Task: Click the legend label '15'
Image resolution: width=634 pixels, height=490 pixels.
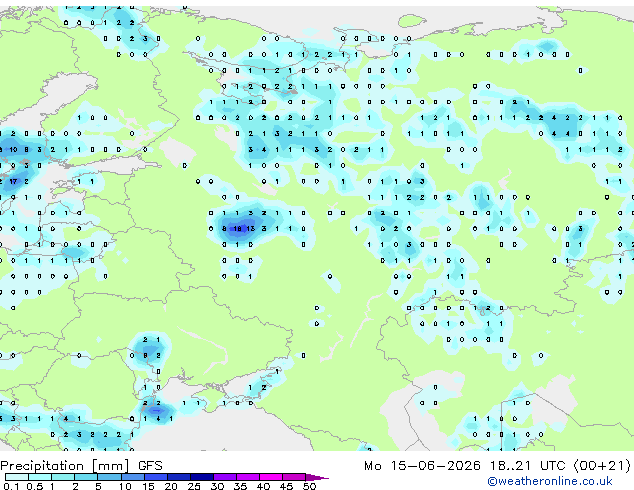Action: pyautogui.click(x=148, y=486)
